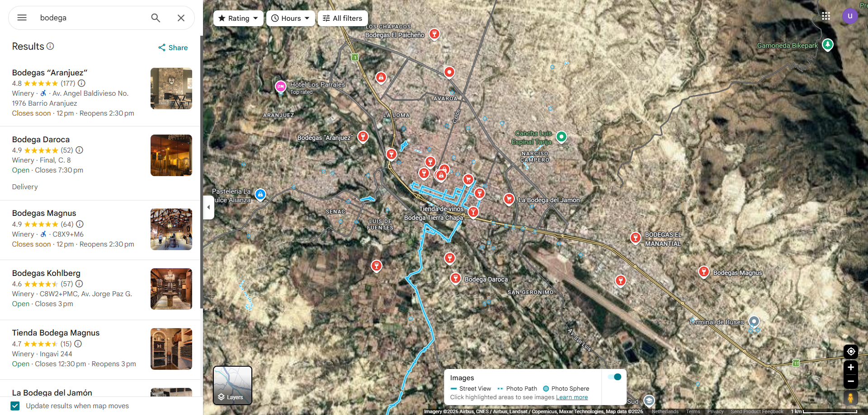The image size is (868, 415).
Task: Toggle Update results when map moves checkbox
Action: pos(15,406)
